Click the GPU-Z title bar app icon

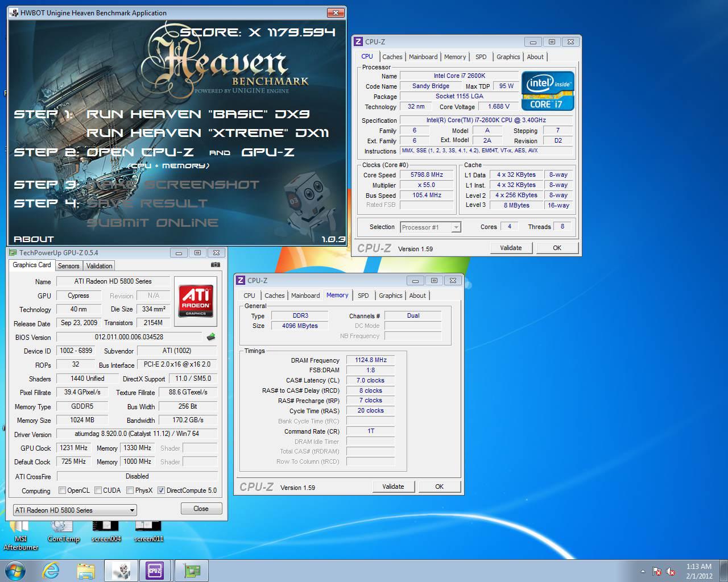coord(13,253)
